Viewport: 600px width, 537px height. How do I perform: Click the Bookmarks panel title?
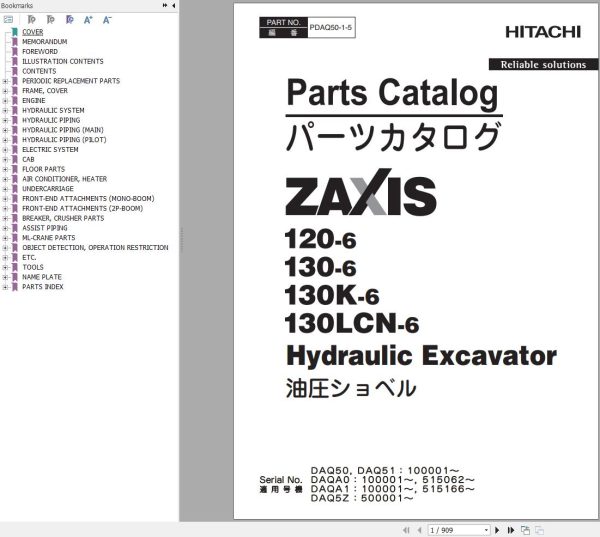click(17, 6)
